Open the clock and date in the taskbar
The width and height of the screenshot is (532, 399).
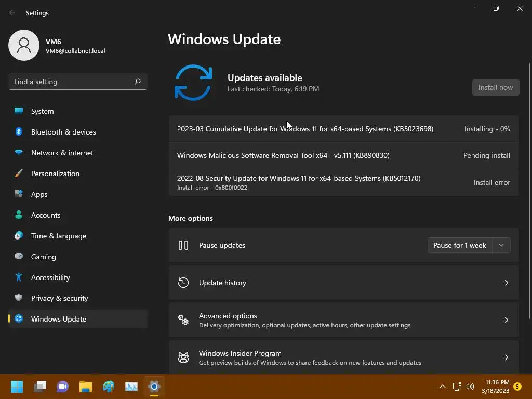(495, 387)
